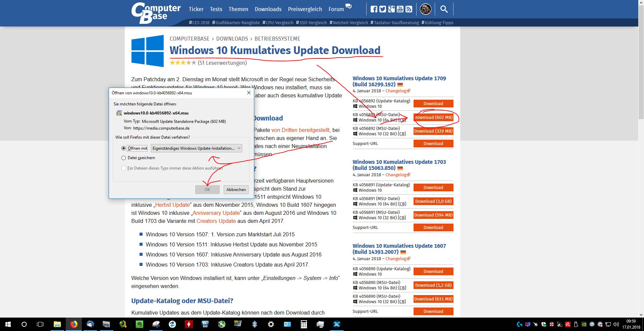This screenshot has width=644, height=331.
Task: Click the DOWNLOADS breadcrumb link
Action: 232,39
